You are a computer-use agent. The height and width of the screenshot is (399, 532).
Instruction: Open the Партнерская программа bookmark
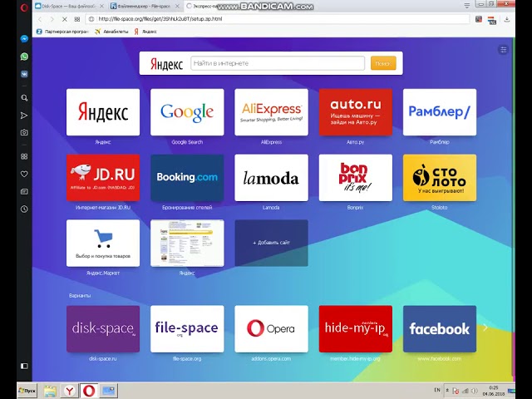pos(62,32)
